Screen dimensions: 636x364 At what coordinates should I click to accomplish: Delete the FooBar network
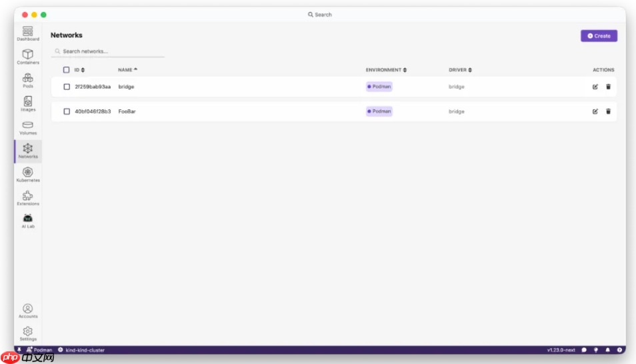coord(608,111)
